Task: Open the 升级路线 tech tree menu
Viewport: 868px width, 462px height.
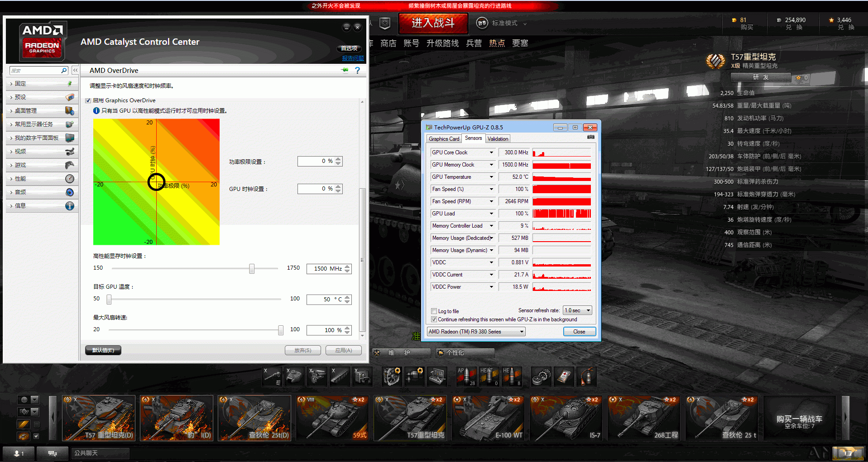Action: 442,43
